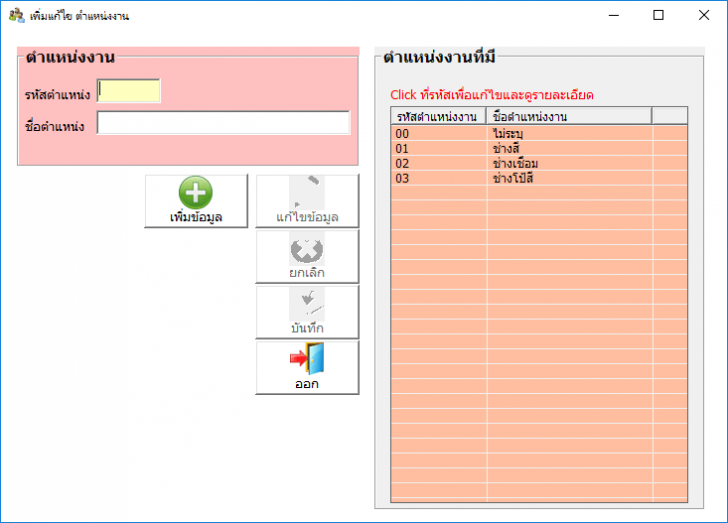
Task: Click the ช่างเชื่อม position name cell
Action: tap(570, 163)
